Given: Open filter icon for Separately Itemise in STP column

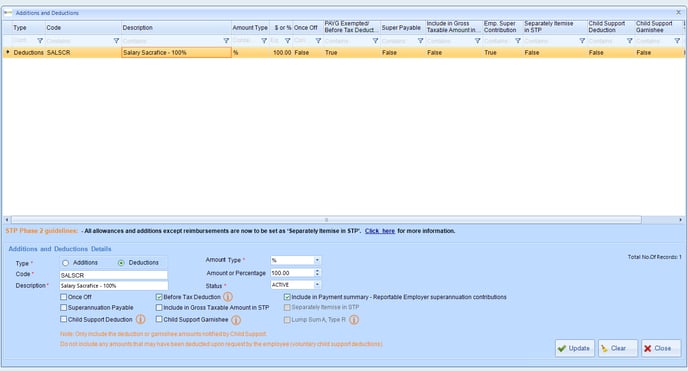Looking at the screenshot, I should tap(582, 41).
